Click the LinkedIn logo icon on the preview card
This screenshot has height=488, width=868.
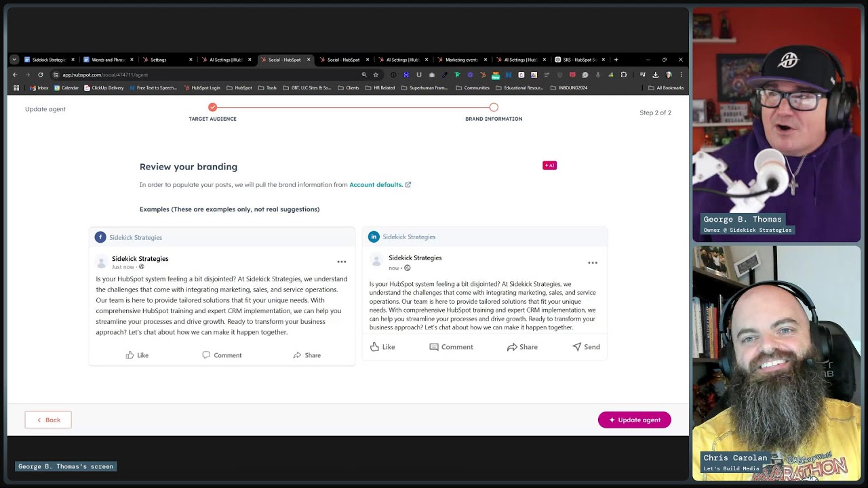click(374, 237)
